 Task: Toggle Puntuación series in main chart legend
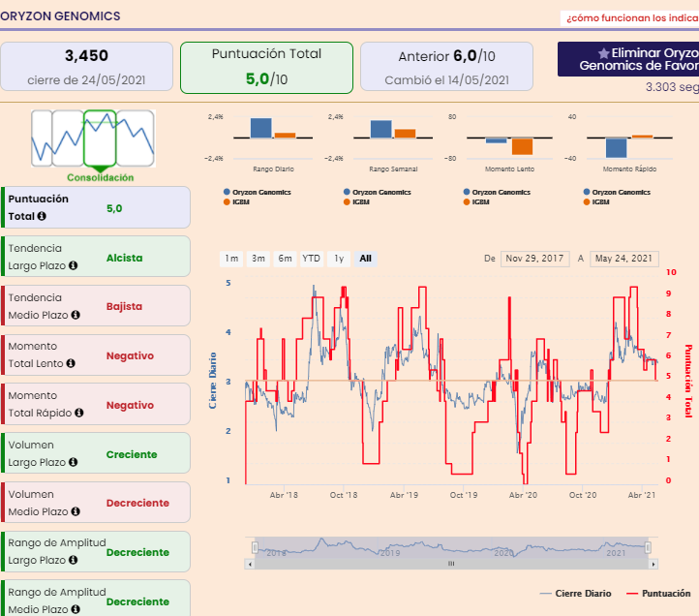coord(658,594)
